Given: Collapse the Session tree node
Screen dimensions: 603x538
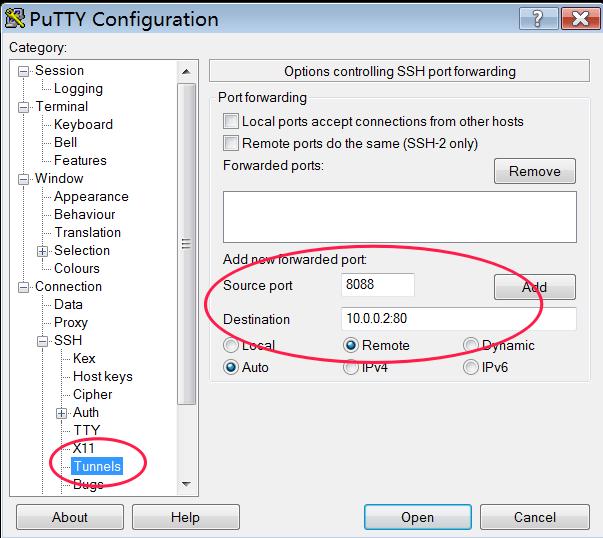Looking at the screenshot, I should pyautogui.click(x=23, y=71).
